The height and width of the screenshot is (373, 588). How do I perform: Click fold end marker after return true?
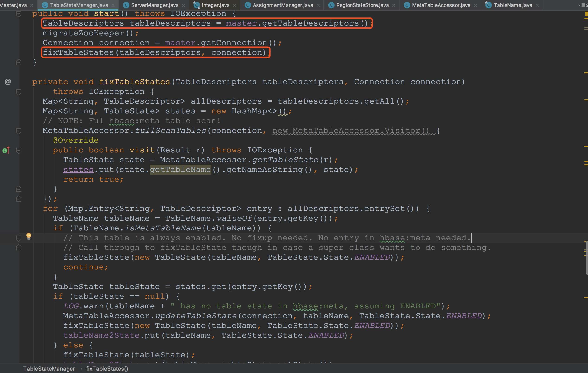point(19,189)
